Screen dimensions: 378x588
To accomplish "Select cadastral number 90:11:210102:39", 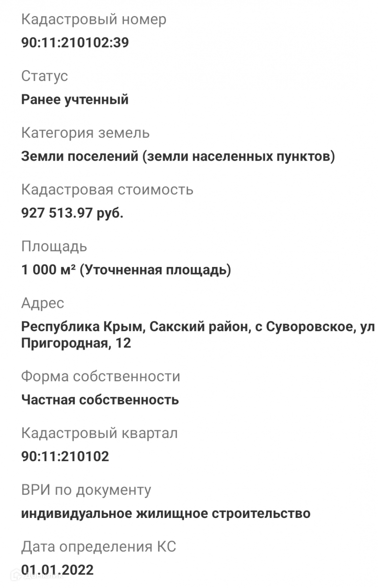I will pyautogui.click(x=75, y=43).
